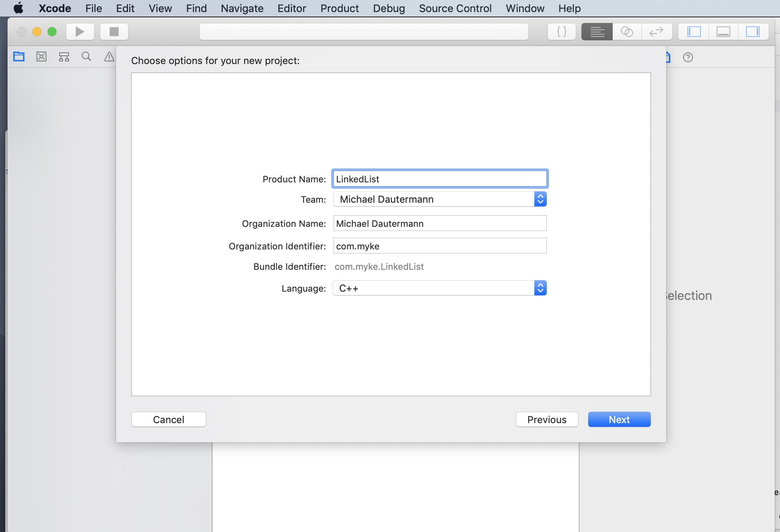Open the Navigate menu
780x532 pixels.
[x=242, y=8]
